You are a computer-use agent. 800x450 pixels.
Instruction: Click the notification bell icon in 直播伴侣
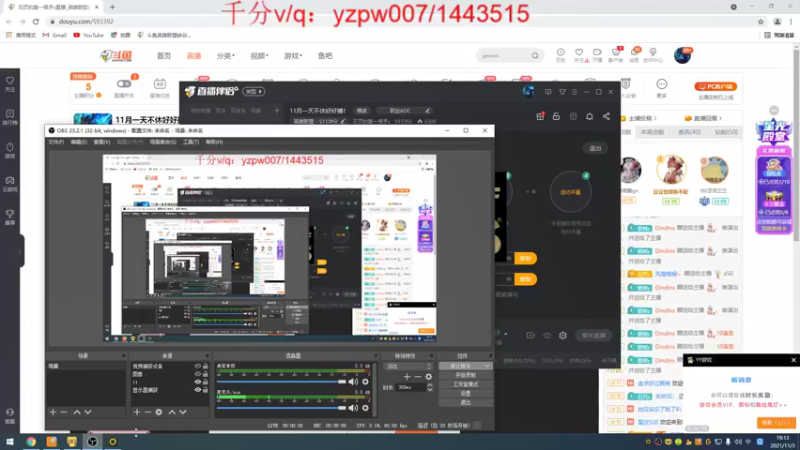(589, 116)
